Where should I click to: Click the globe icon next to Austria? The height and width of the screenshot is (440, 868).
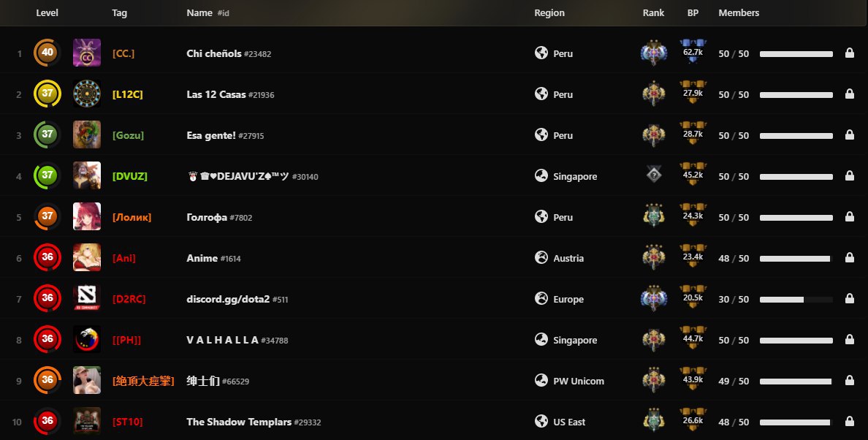pos(541,258)
